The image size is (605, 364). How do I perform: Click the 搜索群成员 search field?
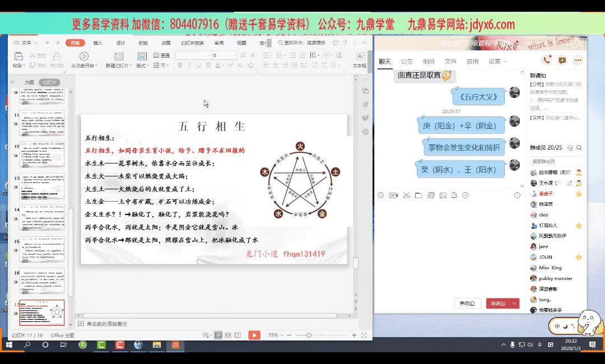(555, 162)
